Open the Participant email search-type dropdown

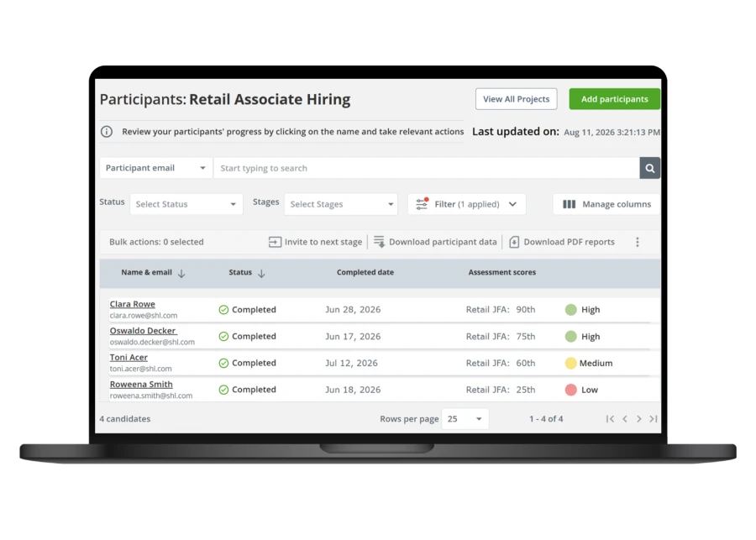click(155, 168)
